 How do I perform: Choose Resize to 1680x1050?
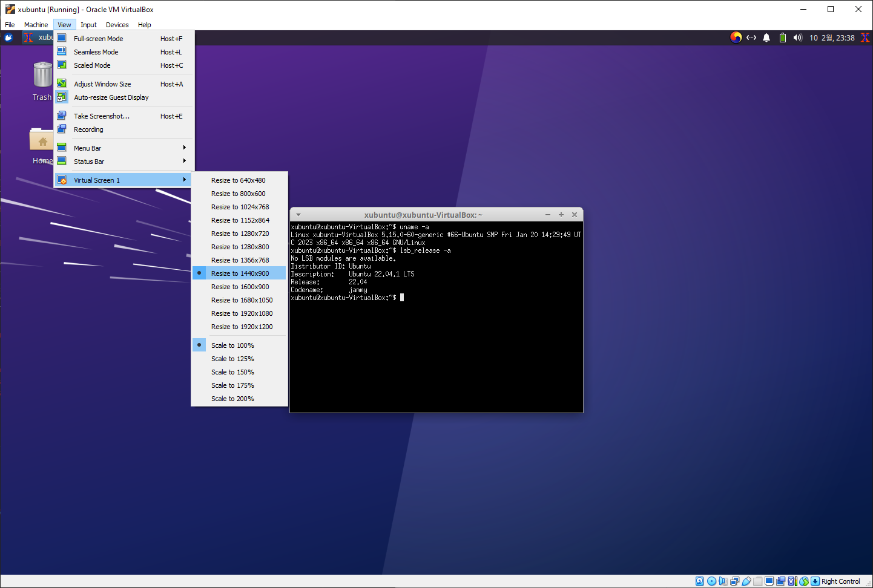point(239,300)
